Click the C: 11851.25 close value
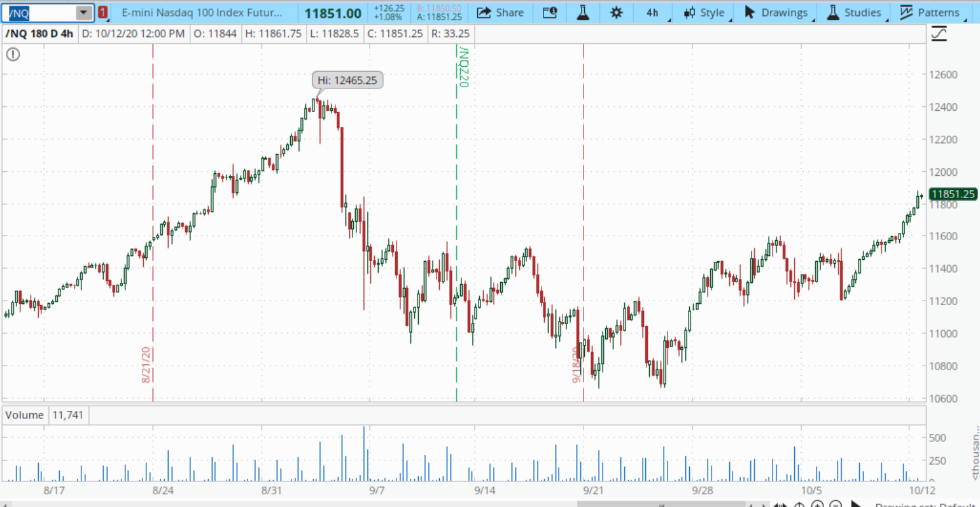 (395, 33)
